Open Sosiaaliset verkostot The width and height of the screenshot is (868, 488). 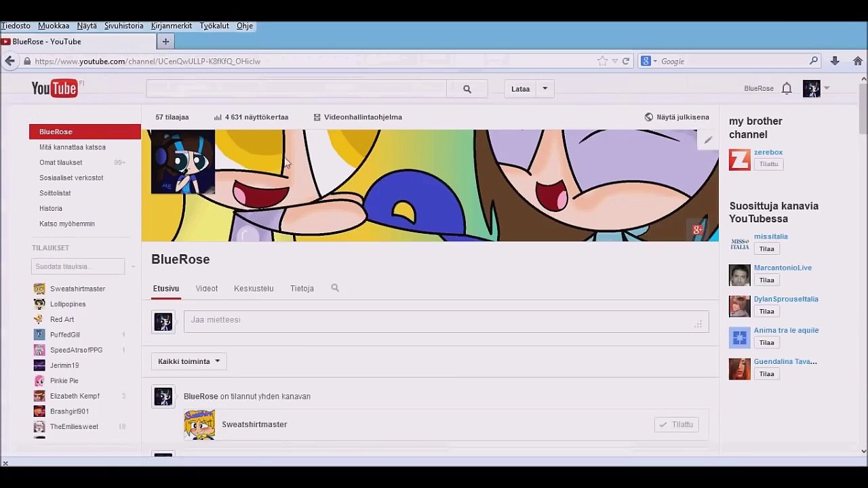(71, 178)
